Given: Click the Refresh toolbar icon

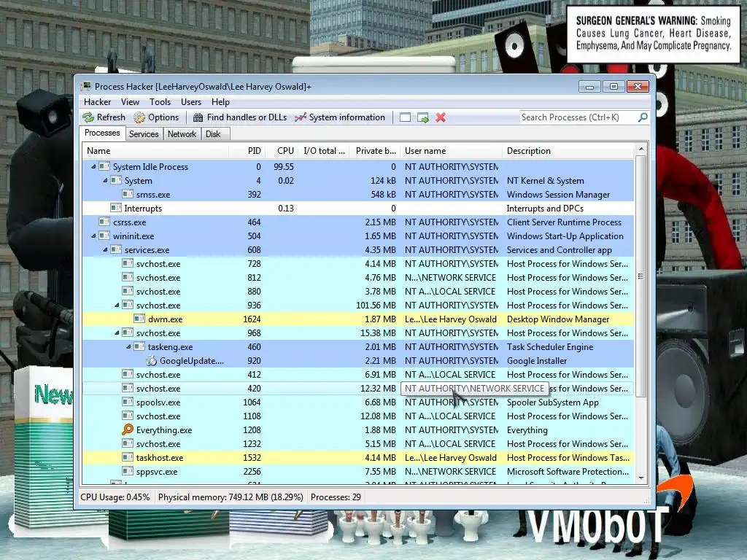Looking at the screenshot, I should pyautogui.click(x=88, y=117).
